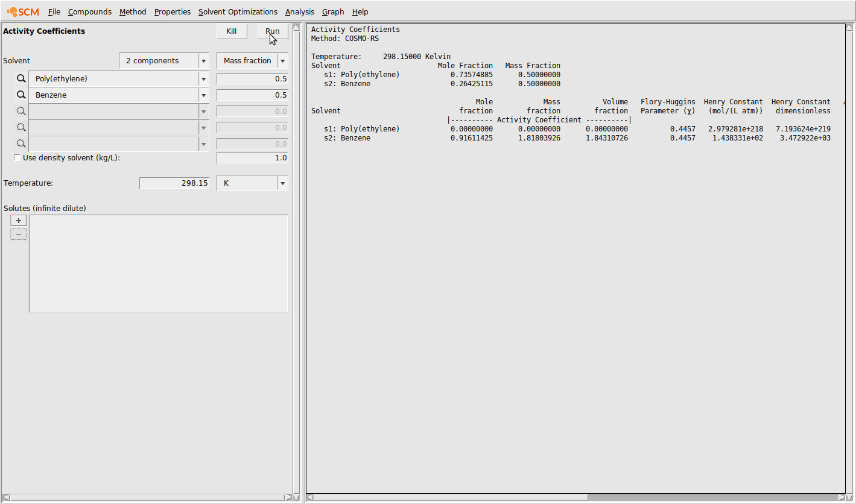Open the File menu

pyautogui.click(x=54, y=11)
